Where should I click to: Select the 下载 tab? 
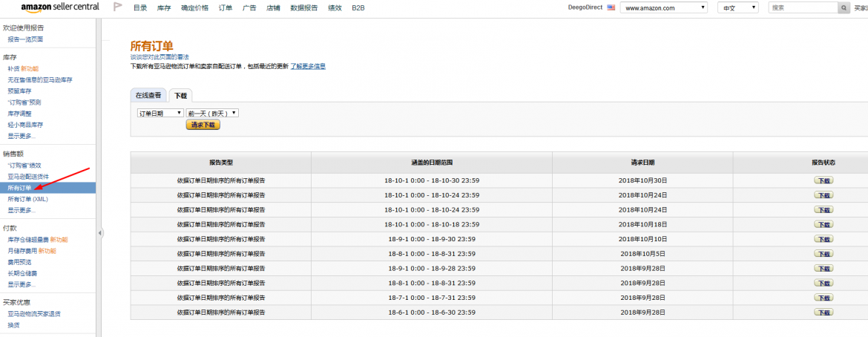180,95
